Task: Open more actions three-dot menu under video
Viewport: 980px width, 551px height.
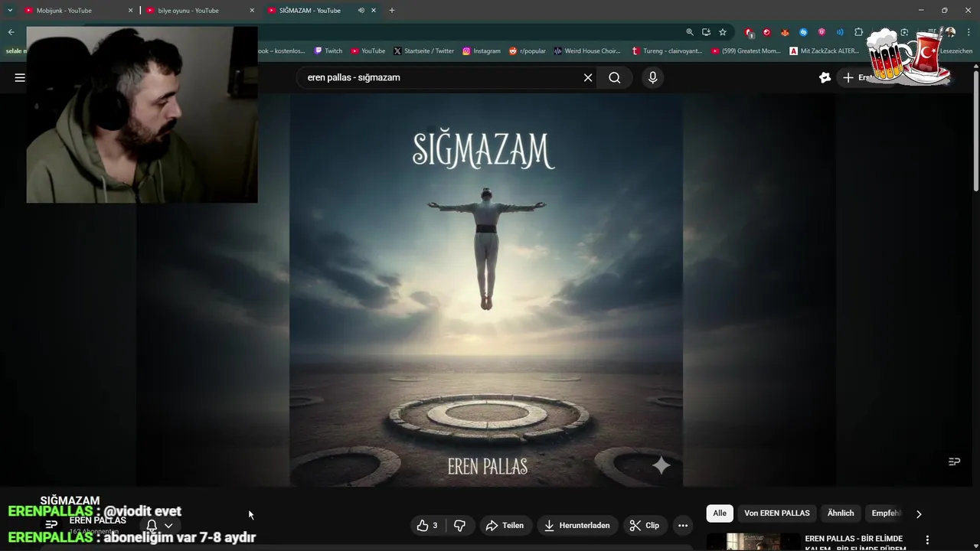Action: coord(683,525)
